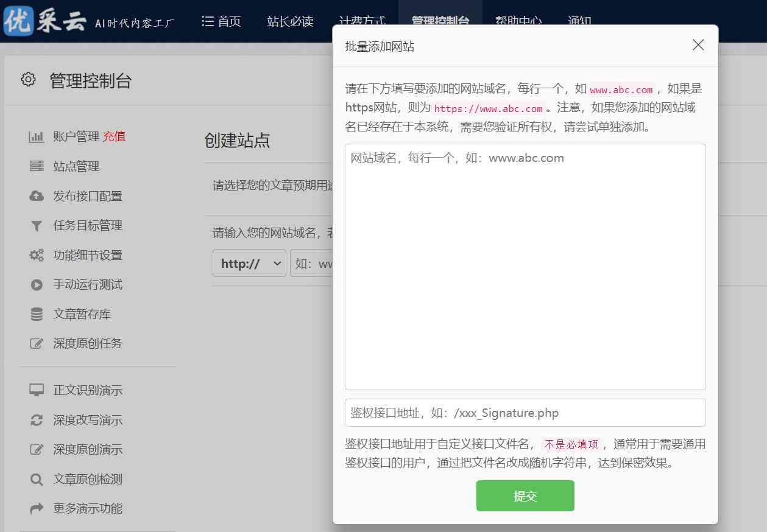Click the 管理控制台 page heading
The width and height of the screenshot is (767, 532).
(91, 80)
